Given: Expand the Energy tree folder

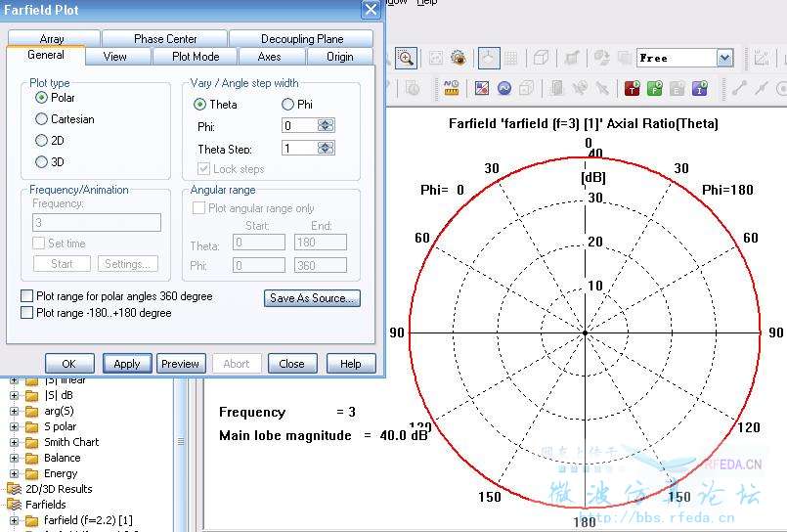Looking at the screenshot, I should tap(14, 473).
